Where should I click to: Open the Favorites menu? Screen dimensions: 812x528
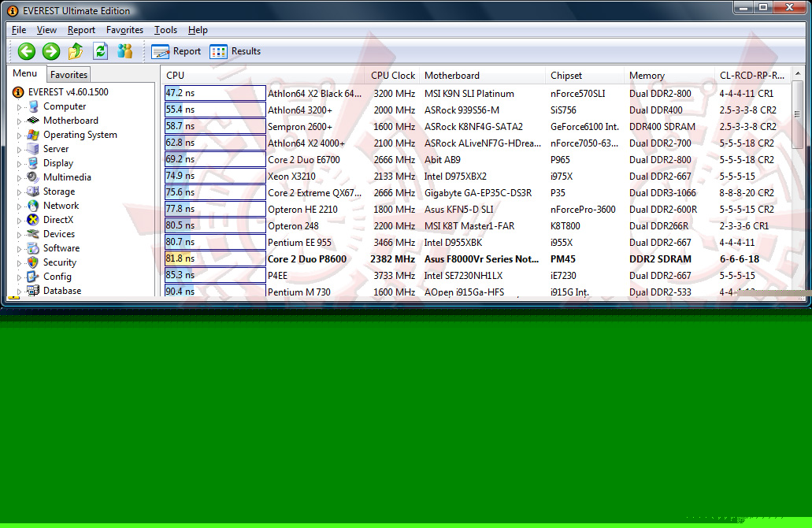tap(124, 30)
